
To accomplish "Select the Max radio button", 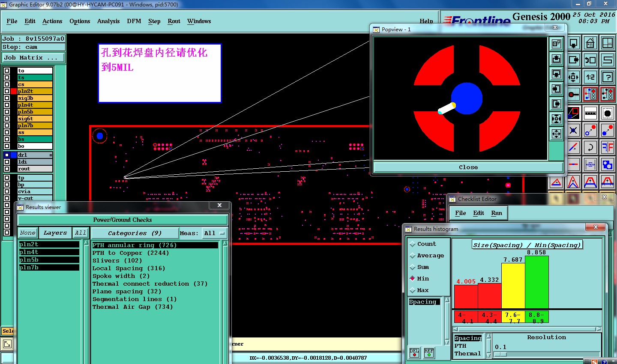I will (413, 290).
